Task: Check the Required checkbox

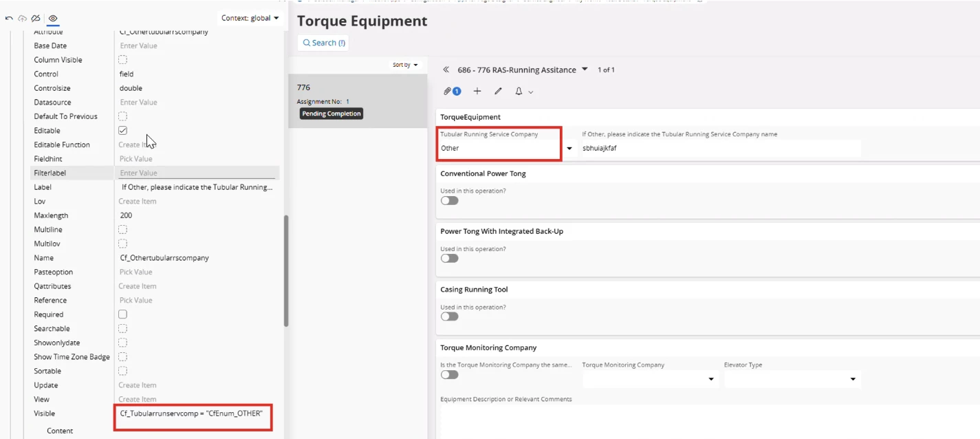Action: pyautogui.click(x=122, y=314)
